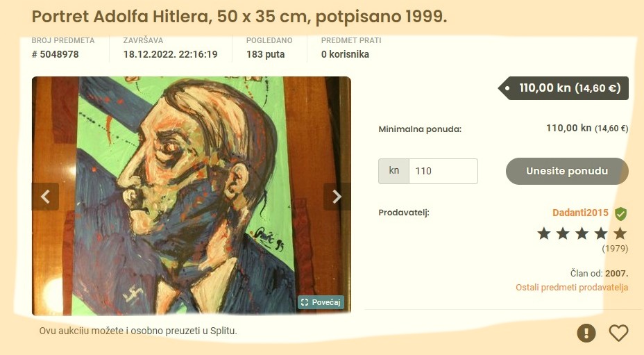Open Ostali predmeti prodavatelja link
644x355 pixels.
(572, 287)
